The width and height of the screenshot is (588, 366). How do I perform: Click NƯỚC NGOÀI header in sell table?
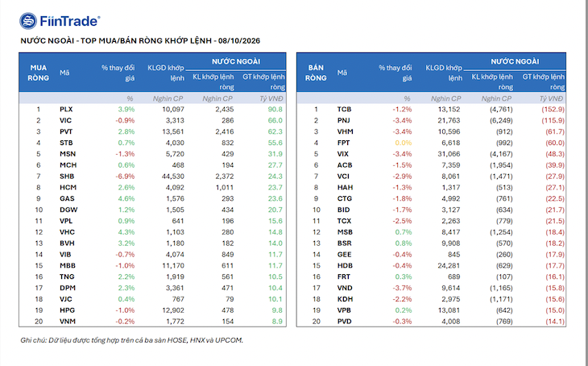515,61
